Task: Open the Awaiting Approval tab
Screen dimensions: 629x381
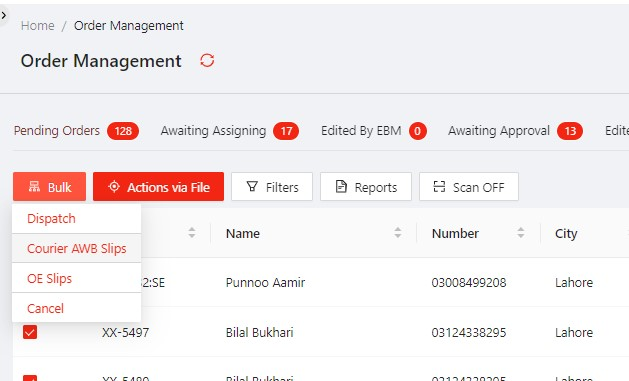Action: [515, 131]
